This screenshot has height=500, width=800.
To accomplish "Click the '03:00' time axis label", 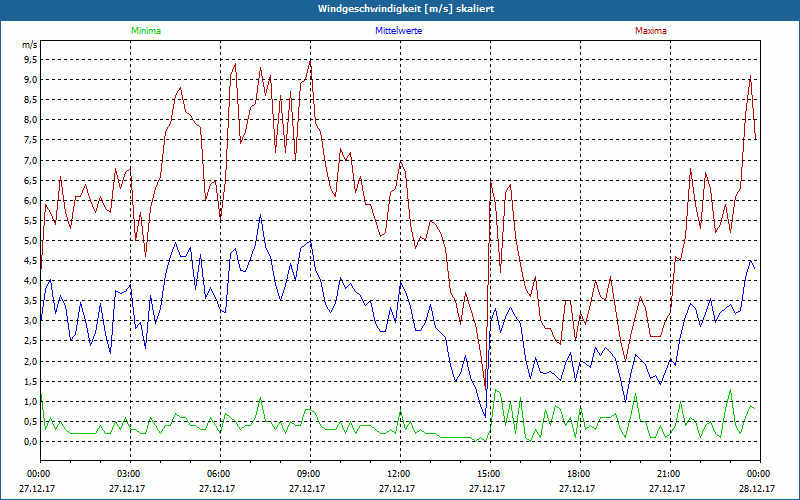I will click(x=130, y=473).
